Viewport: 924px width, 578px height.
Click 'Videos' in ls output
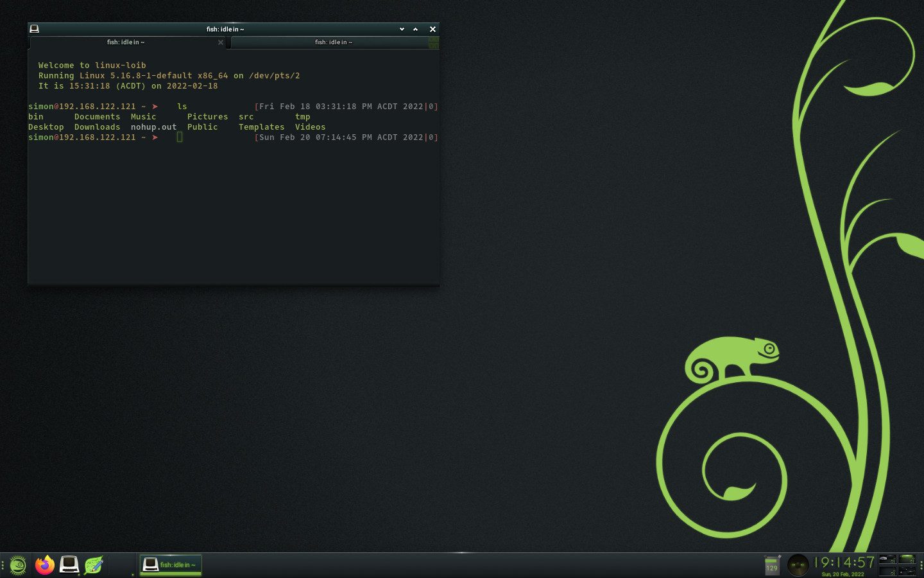[311, 127]
